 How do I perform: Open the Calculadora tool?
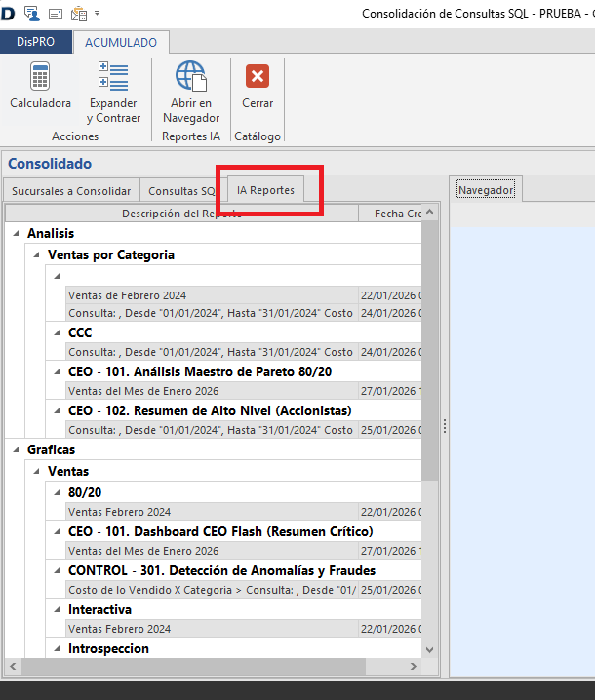pyautogui.click(x=40, y=86)
